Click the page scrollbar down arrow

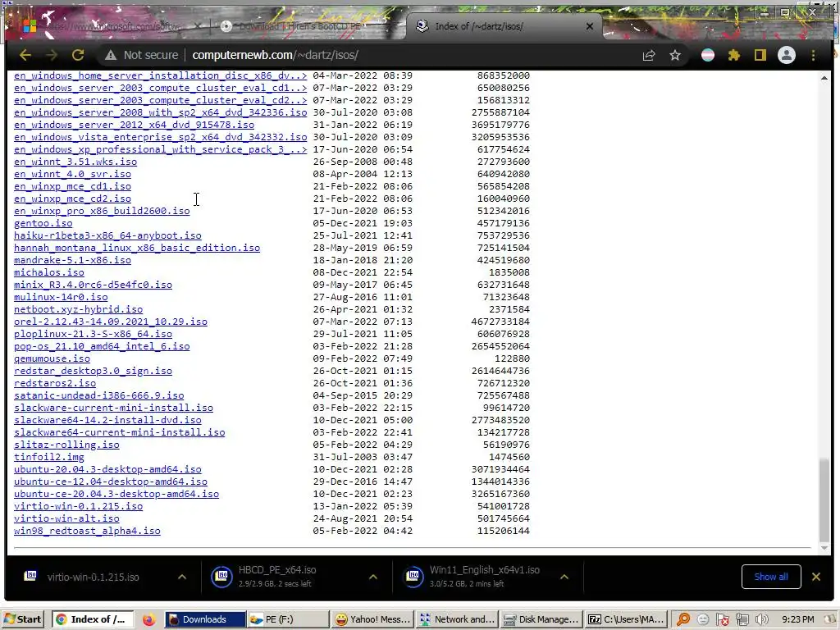pyautogui.click(x=824, y=548)
